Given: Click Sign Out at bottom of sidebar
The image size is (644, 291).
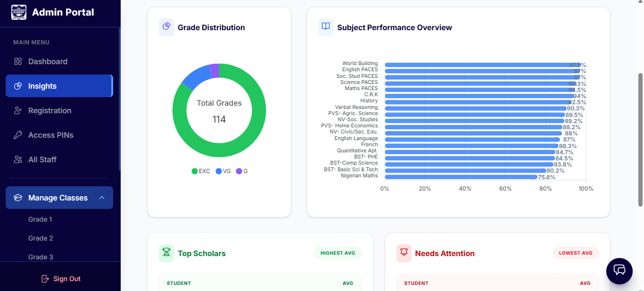Looking at the screenshot, I should pos(61,279).
